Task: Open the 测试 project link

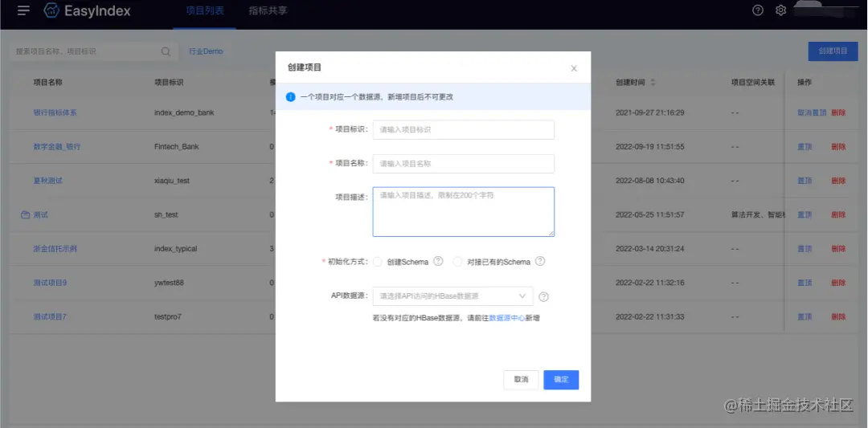Action: (40, 214)
